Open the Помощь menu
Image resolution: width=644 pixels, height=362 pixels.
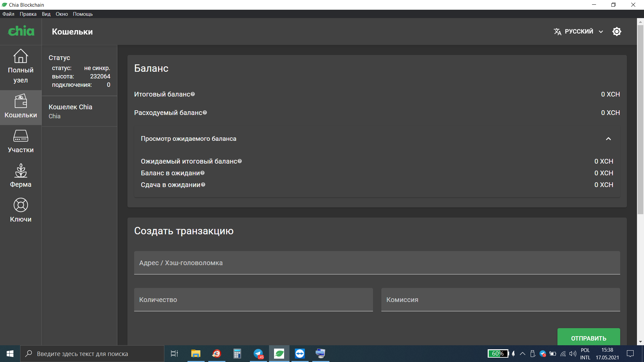coord(83,14)
